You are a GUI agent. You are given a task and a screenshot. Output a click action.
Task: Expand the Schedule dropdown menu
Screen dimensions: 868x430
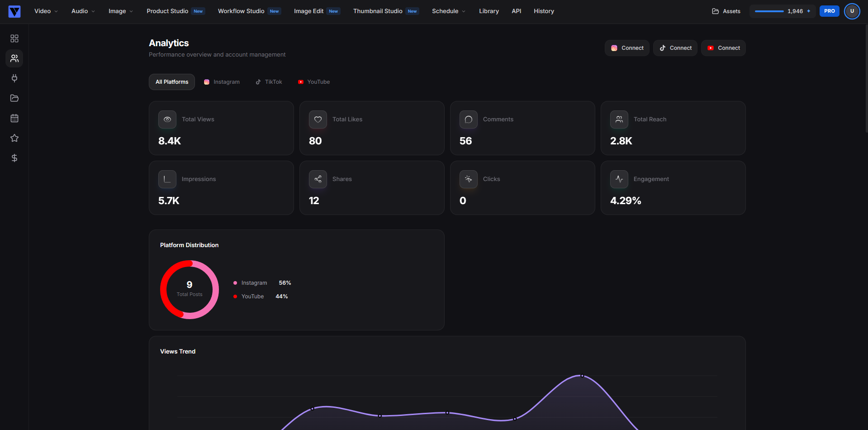[449, 11]
